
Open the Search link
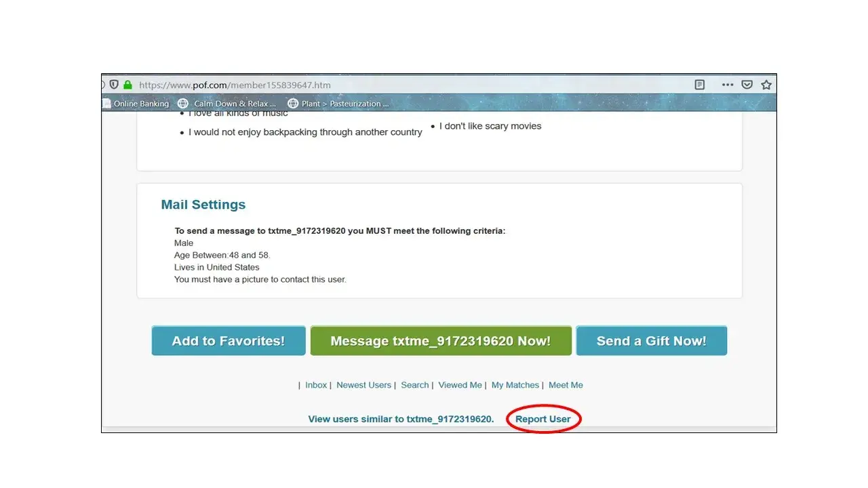coord(415,385)
